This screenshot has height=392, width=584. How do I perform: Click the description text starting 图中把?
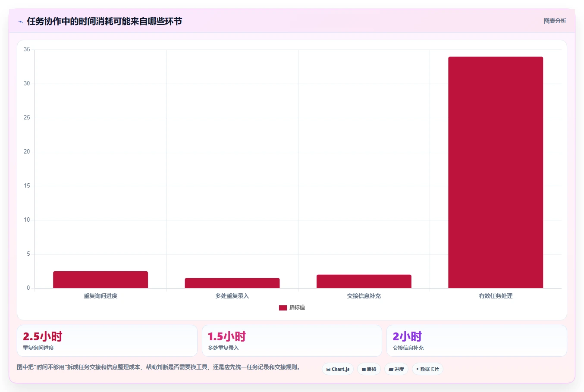pos(158,367)
